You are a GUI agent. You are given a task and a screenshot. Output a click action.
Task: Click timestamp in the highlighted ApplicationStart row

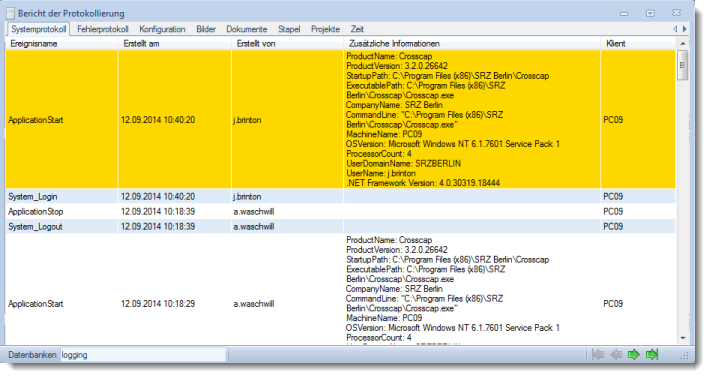pyautogui.click(x=158, y=120)
